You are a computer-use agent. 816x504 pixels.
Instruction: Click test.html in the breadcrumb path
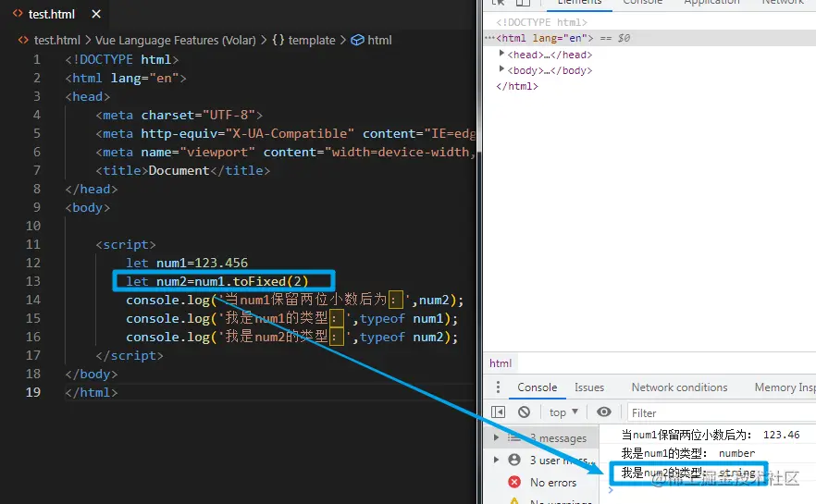pyautogui.click(x=56, y=40)
